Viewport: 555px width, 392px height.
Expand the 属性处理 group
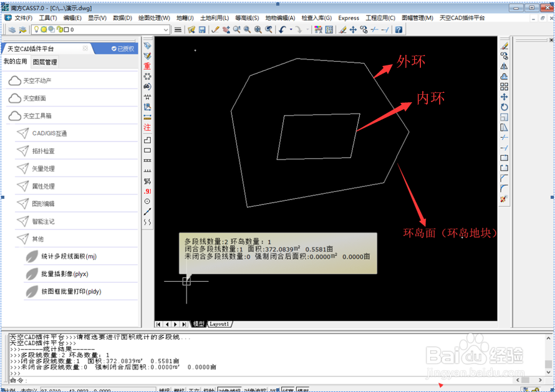point(76,186)
